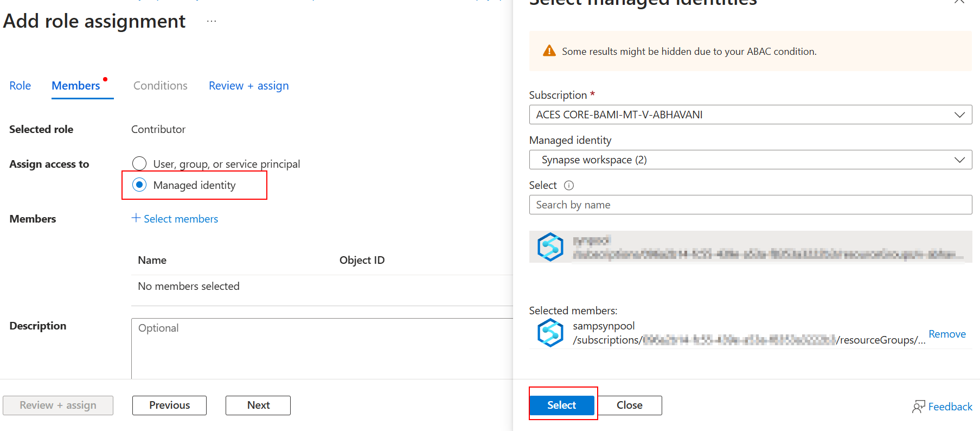
Task: Click the Contributor selected role text
Action: click(158, 129)
